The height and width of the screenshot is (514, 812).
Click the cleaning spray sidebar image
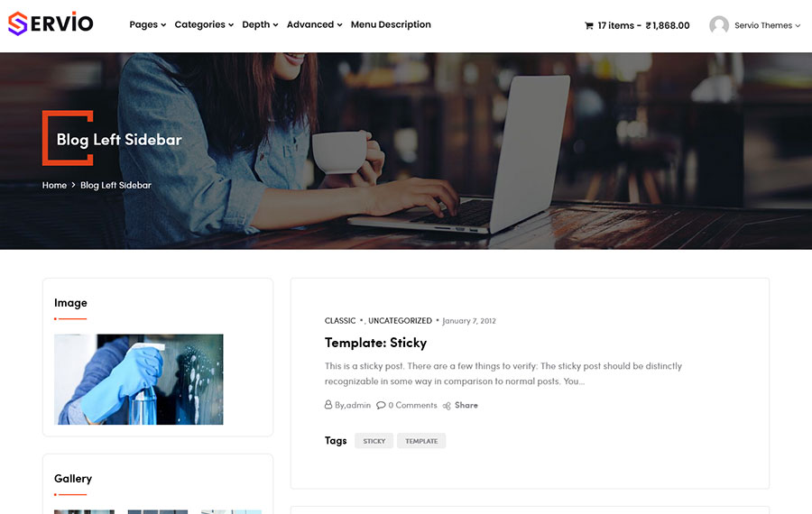138,380
